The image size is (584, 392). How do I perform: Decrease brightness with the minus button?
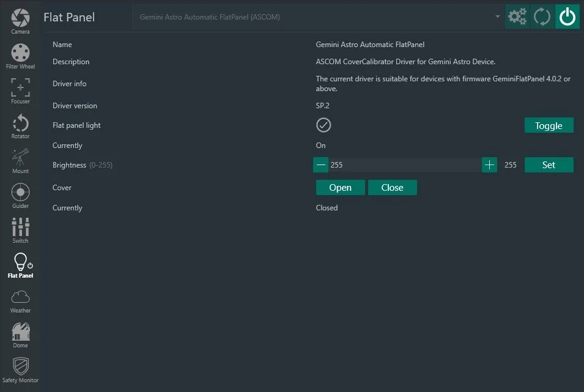320,165
